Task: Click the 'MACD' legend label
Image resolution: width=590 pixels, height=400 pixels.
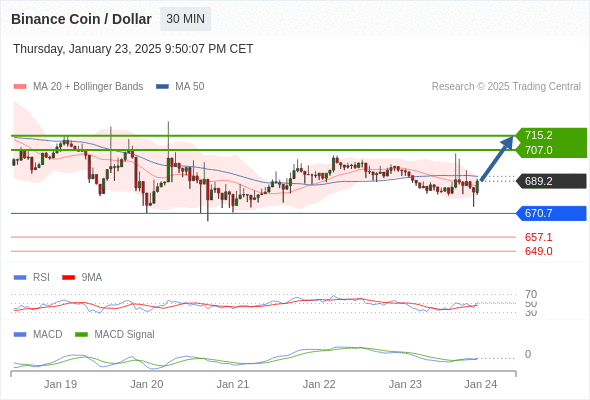Action: [x=48, y=335]
